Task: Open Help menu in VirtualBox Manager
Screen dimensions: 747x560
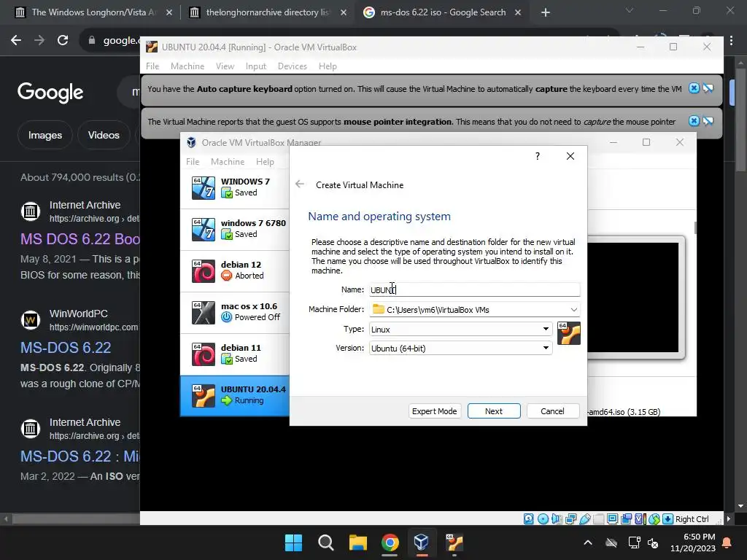Action: click(265, 161)
